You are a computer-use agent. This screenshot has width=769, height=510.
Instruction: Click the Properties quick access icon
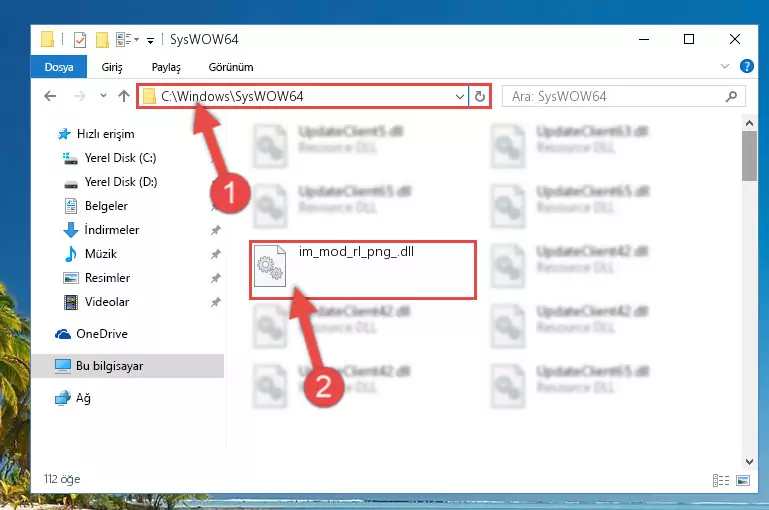coord(79,39)
